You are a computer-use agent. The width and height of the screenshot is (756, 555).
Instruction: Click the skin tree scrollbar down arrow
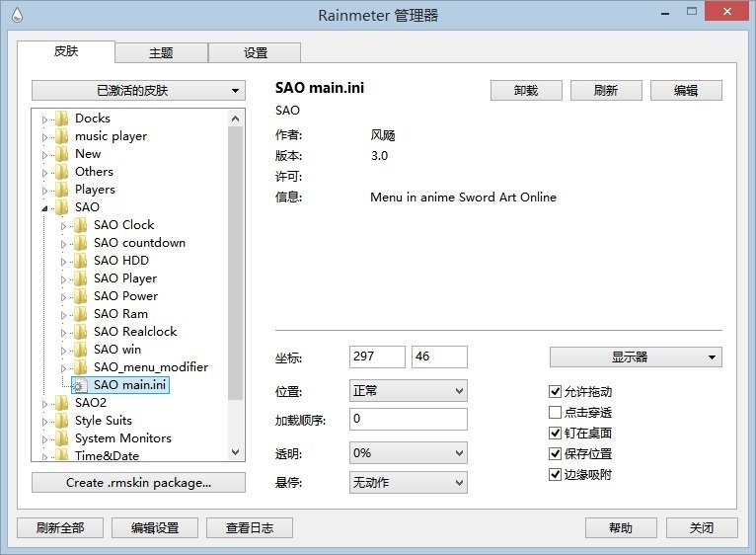pyautogui.click(x=235, y=452)
